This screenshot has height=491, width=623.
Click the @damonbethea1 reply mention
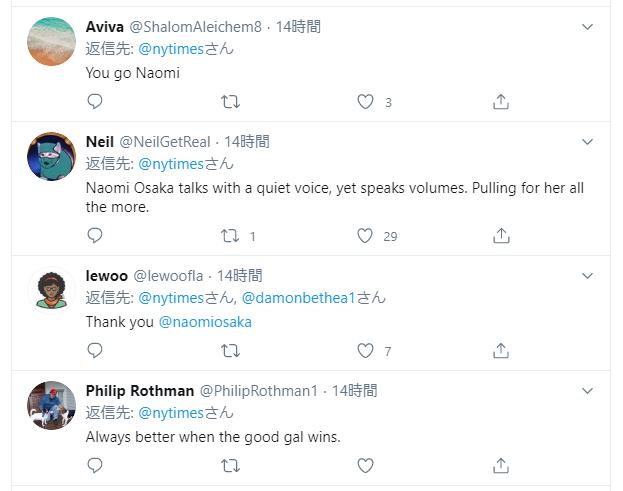pyautogui.click(x=307, y=298)
